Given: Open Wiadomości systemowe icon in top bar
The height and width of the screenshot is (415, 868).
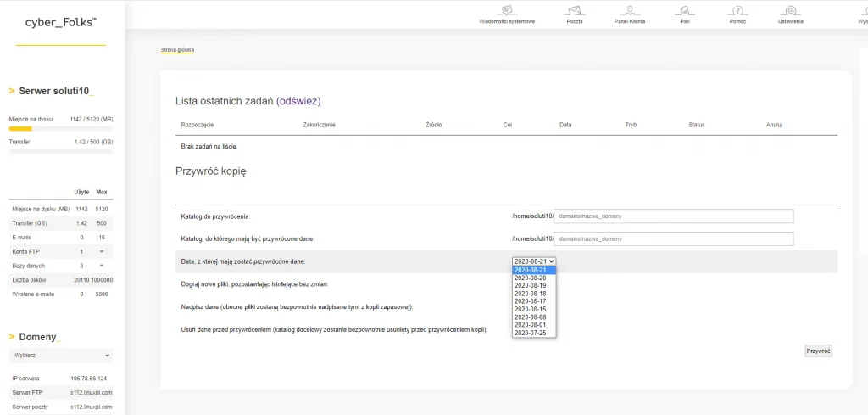Looking at the screenshot, I should [507, 10].
